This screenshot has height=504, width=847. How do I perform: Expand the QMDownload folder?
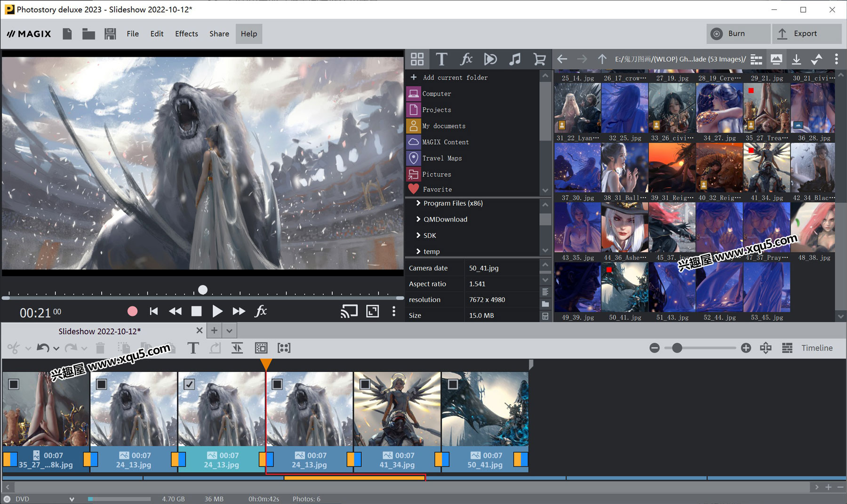click(x=418, y=219)
